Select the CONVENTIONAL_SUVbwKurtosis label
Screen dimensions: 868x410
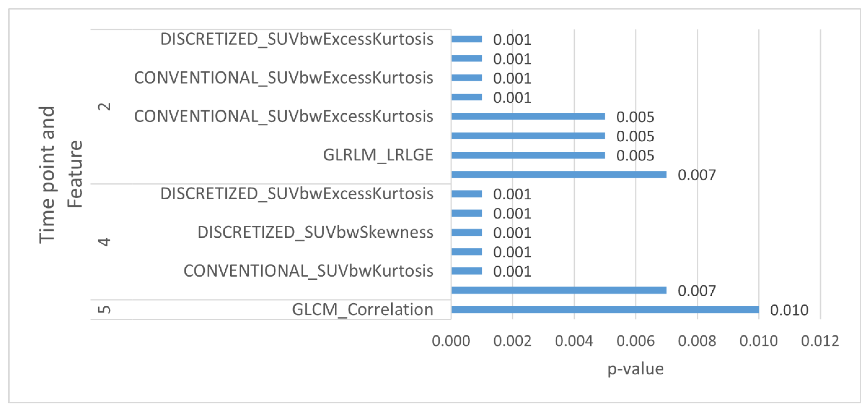coord(308,271)
